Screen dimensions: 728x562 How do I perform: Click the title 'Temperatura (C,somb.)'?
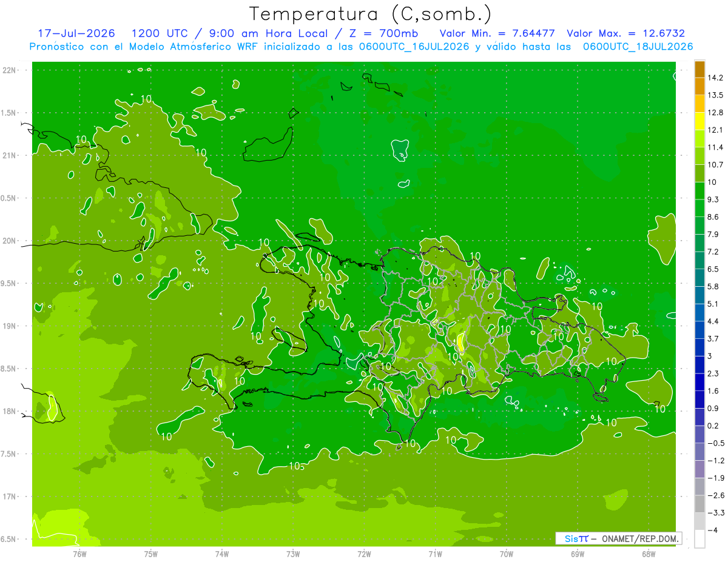coord(371,13)
